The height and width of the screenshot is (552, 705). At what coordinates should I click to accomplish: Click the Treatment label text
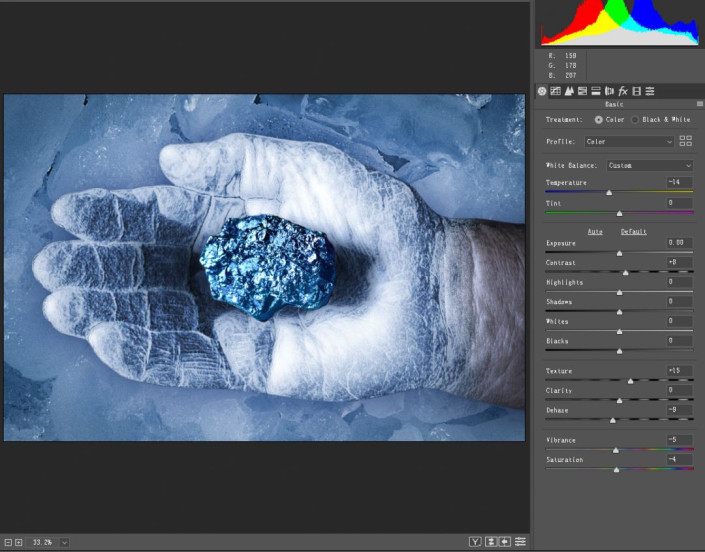[x=564, y=120]
